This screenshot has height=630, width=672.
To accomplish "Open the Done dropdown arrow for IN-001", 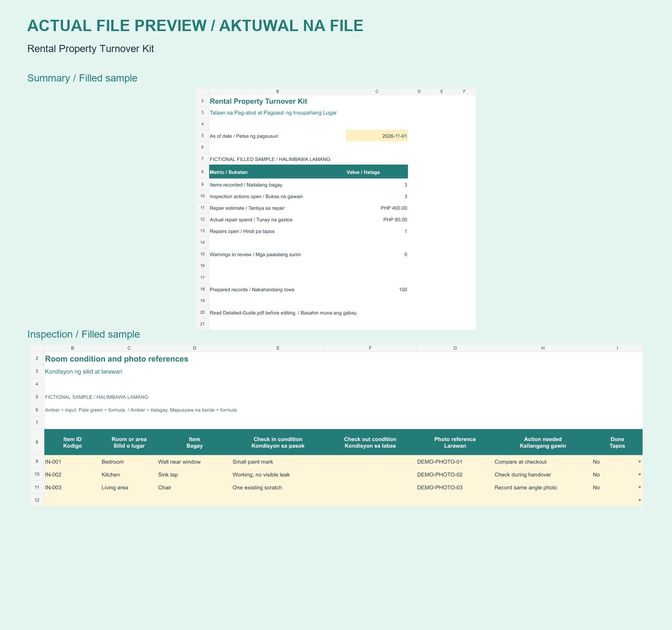I will click(x=639, y=462).
